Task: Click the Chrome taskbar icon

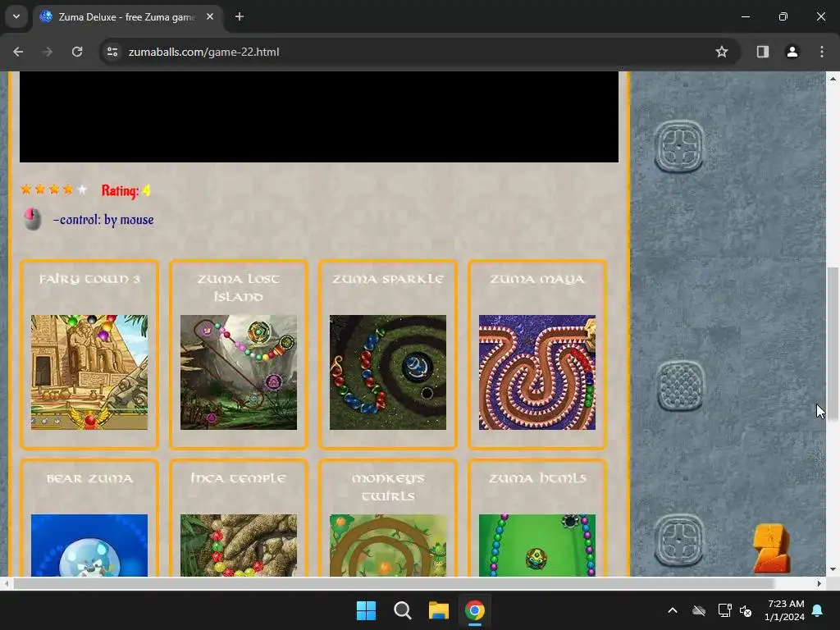Action: tap(475, 610)
